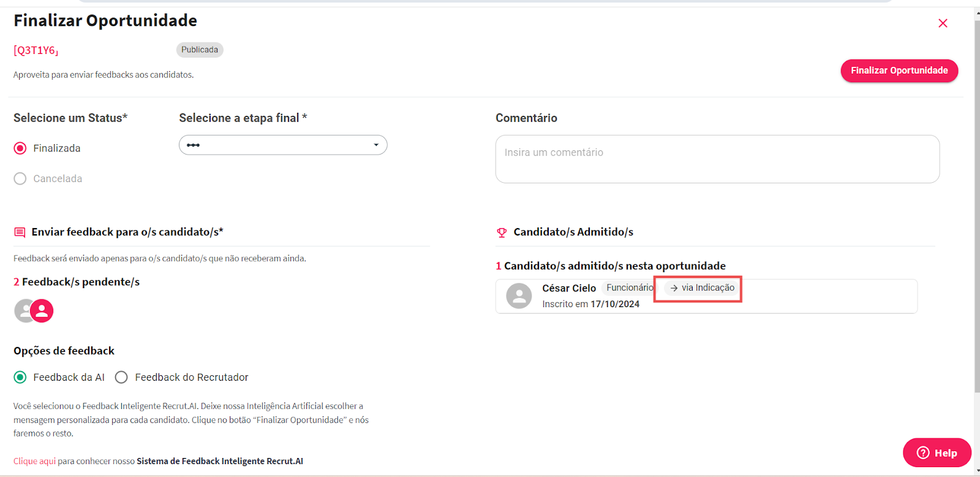
Task: Click the vertical scrollbar on the right
Action: click(x=977, y=208)
